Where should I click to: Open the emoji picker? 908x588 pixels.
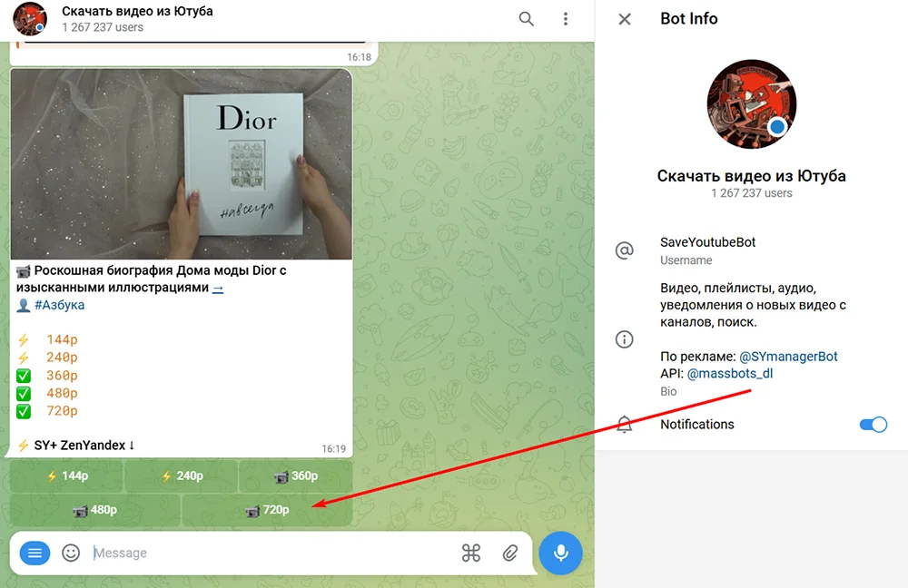pyautogui.click(x=71, y=553)
